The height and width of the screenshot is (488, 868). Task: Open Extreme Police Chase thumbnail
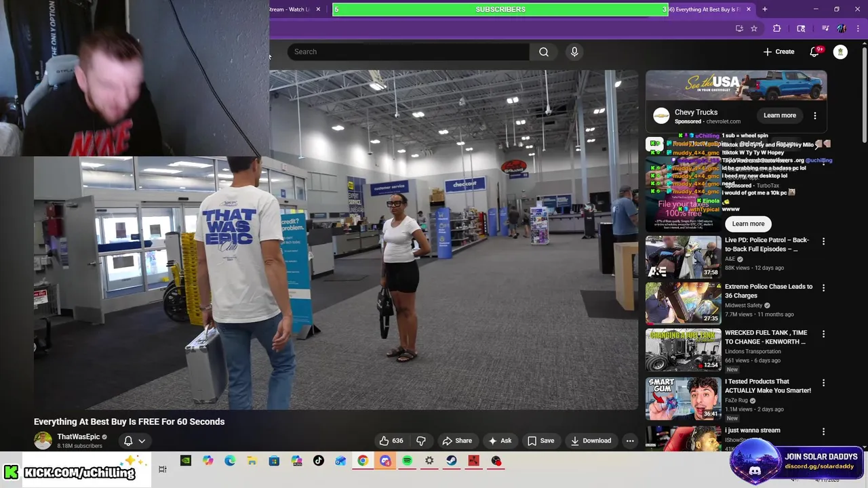pos(684,303)
